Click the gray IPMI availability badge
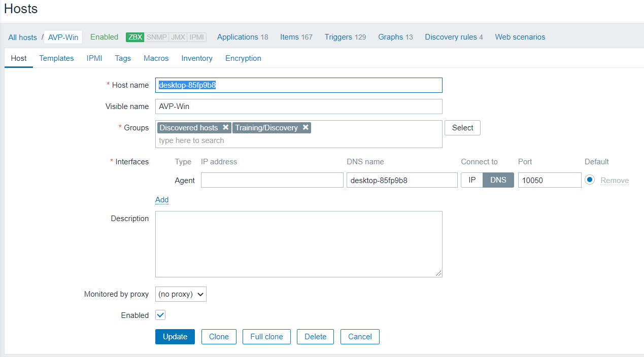644x357 pixels. (197, 37)
